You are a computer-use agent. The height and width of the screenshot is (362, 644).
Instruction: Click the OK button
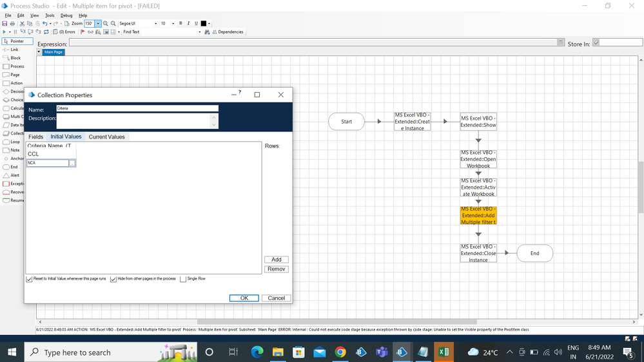pos(244,298)
